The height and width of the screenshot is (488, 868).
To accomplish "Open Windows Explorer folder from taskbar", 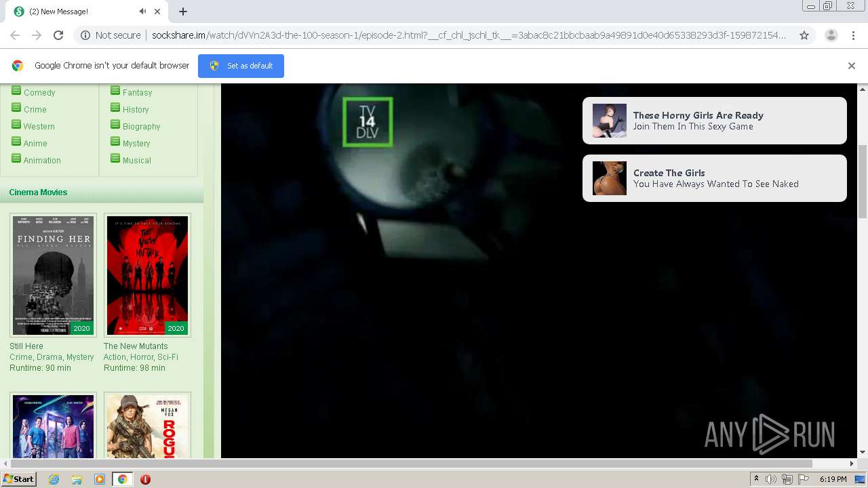I will pyautogui.click(x=77, y=479).
